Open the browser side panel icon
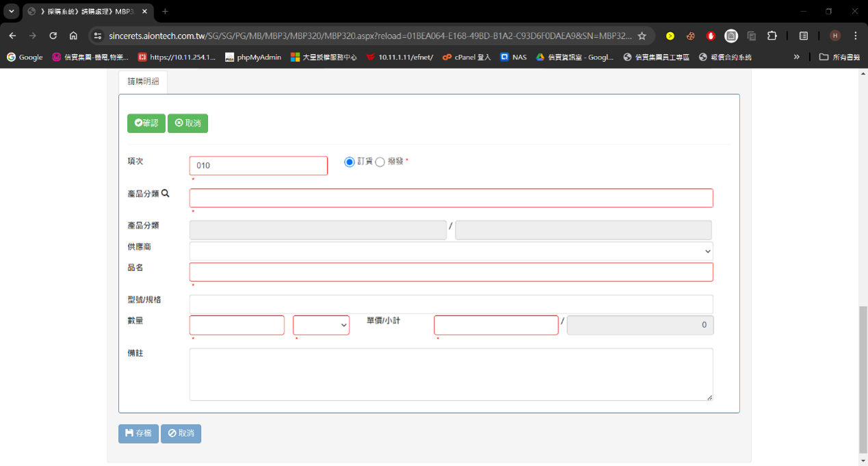Viewport: 868px width, 466px height. click(804, 36)
